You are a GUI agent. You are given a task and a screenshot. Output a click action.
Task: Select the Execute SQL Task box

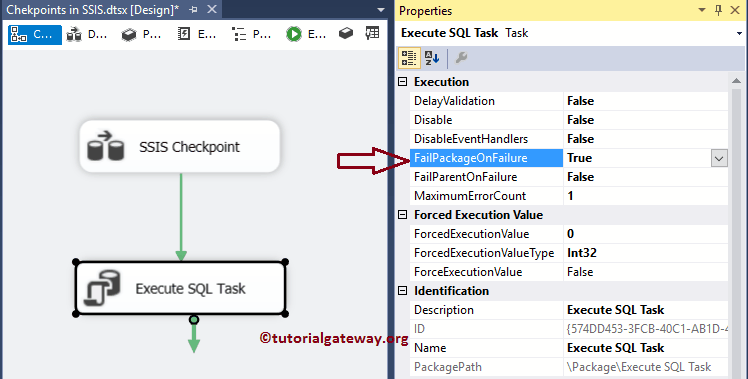(180, 288)
